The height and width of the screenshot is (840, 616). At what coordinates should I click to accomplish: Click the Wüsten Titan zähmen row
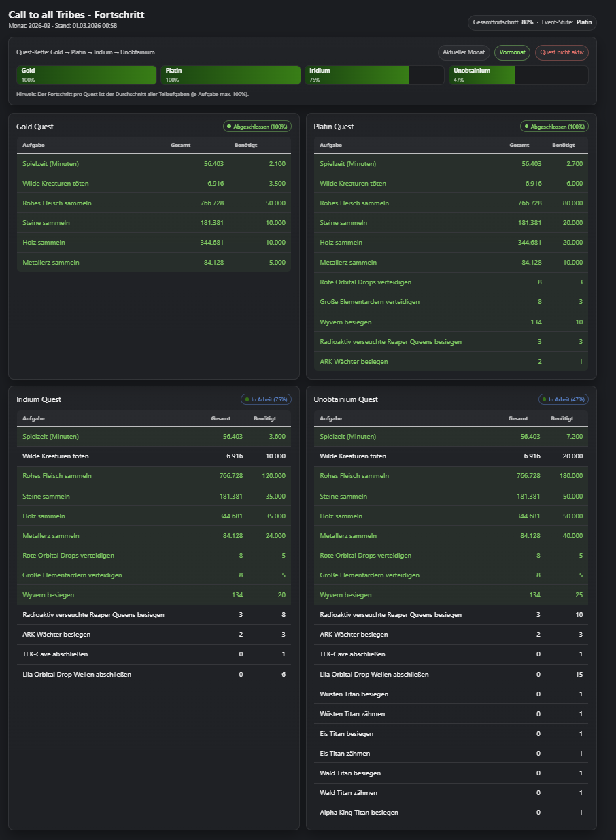coord(451,714)
